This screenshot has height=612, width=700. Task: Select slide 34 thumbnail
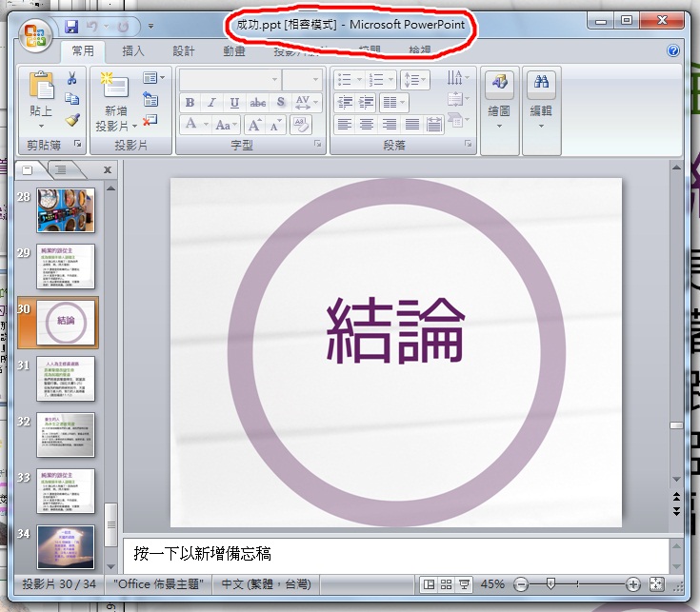(x=66, y=547)
